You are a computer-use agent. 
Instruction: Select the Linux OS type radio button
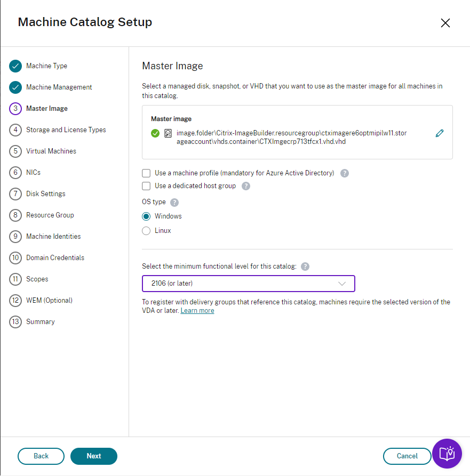[146, 231]
